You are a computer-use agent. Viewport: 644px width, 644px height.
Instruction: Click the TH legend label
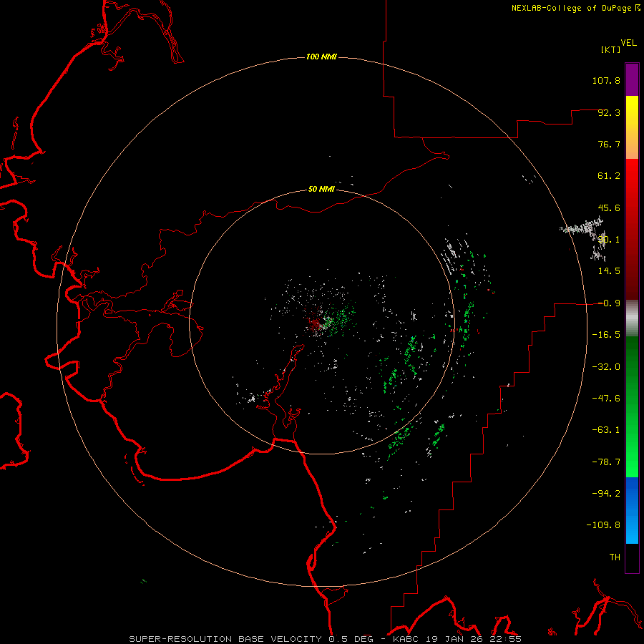[x=615, y=557]
